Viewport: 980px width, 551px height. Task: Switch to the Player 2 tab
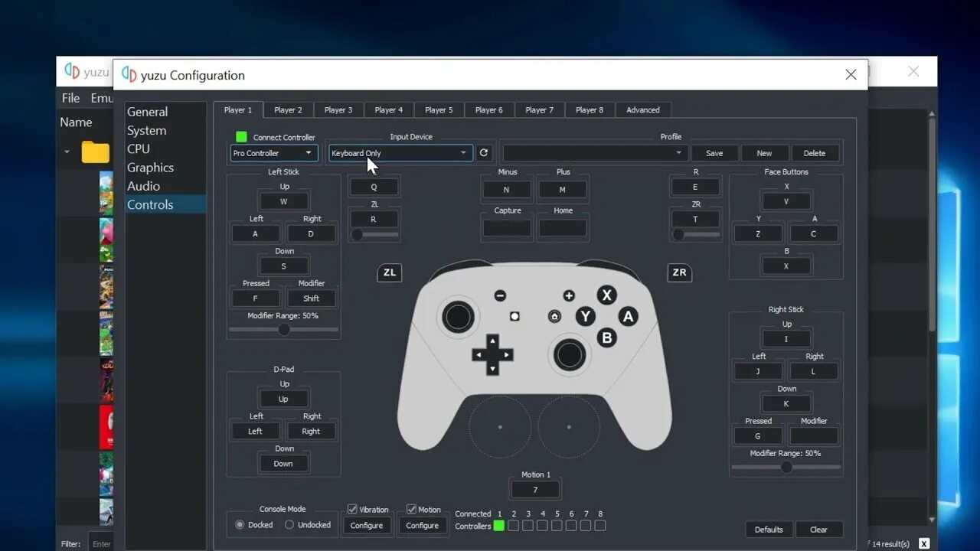[288, 109]
